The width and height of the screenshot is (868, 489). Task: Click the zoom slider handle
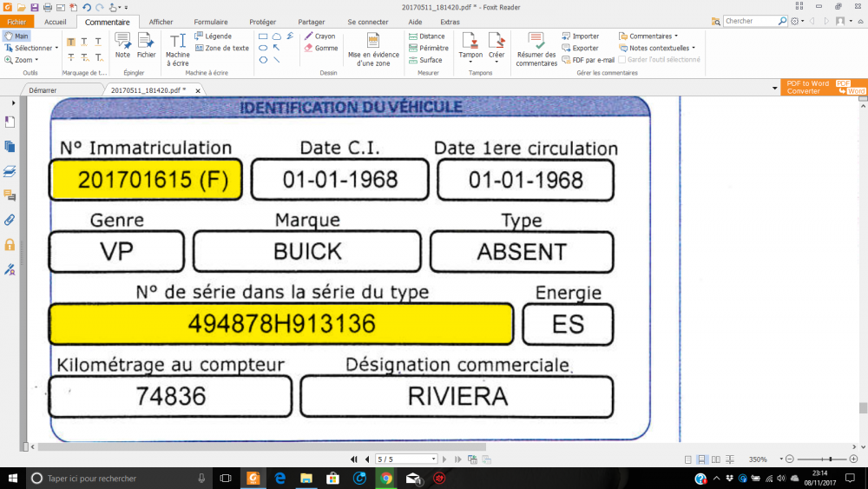coord(831,459)
